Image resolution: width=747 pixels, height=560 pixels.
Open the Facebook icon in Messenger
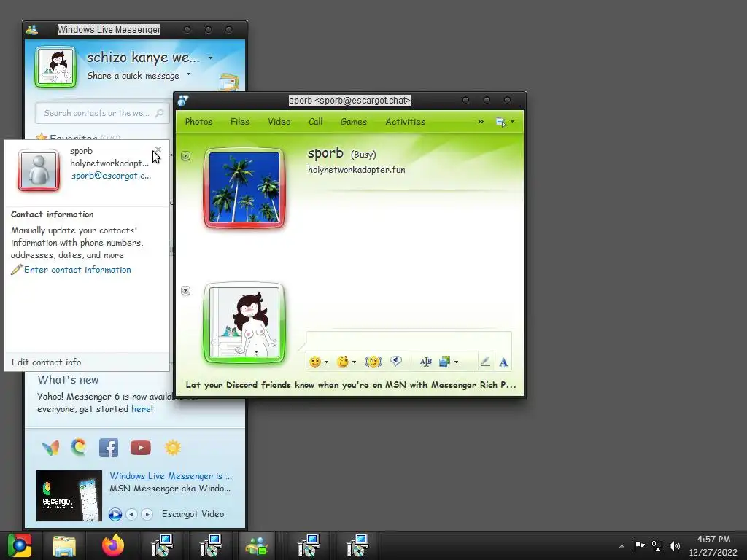pyautogui.click(x=109, y=448)
